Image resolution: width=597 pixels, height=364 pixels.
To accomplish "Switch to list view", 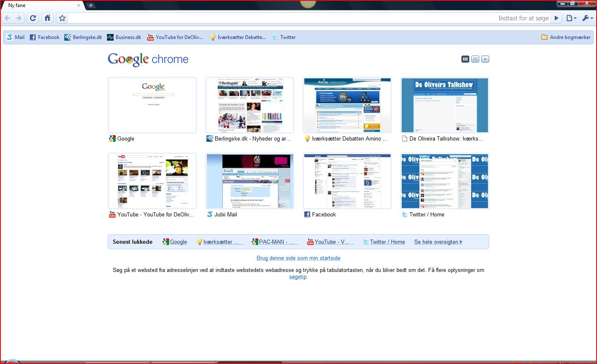I will [x=476, y=59].
